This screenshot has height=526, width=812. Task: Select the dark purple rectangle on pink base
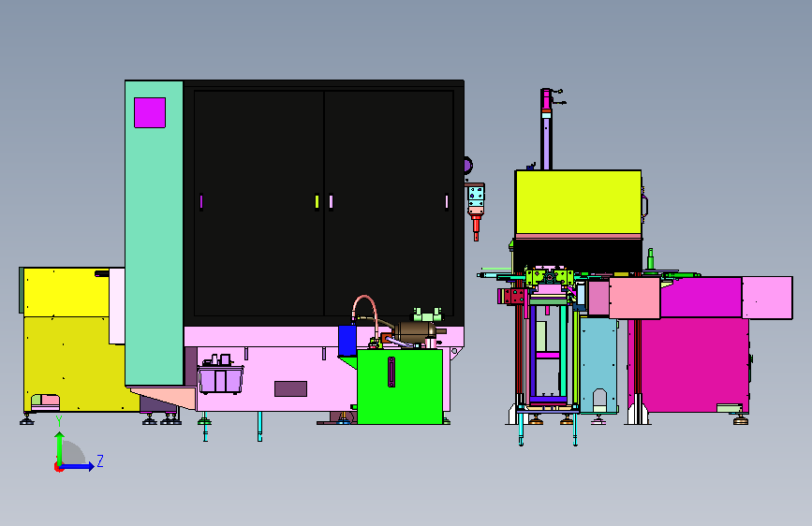click(290, 388)
